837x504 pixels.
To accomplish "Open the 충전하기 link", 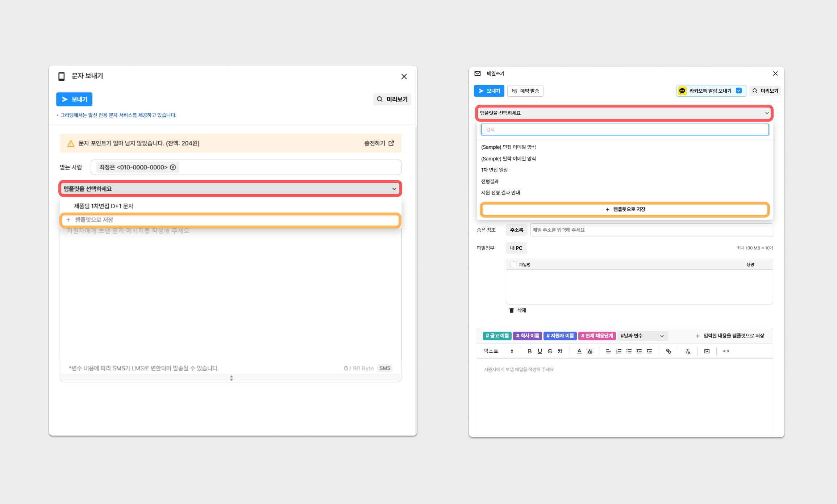I will [x=379, y=143].
